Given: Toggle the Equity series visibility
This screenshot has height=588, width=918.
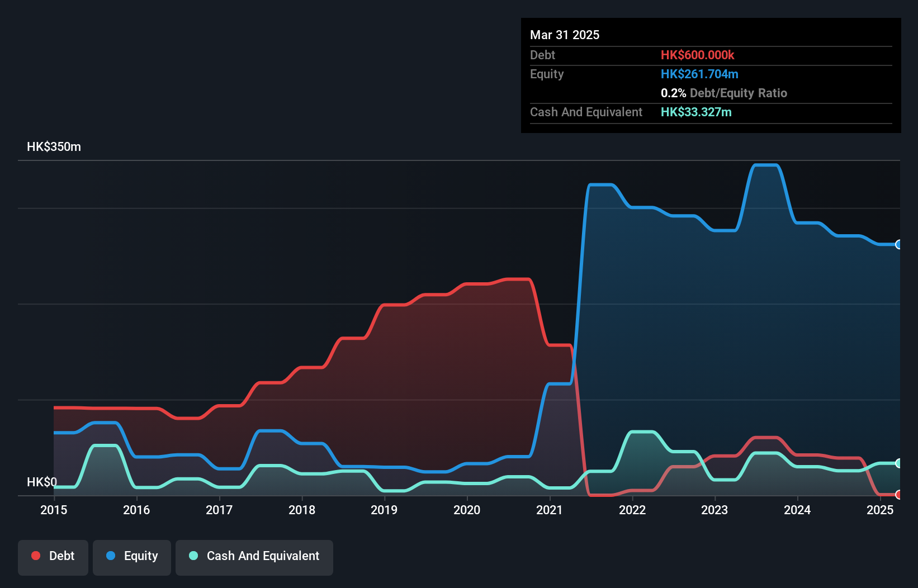Looking at the screenshot, I should 131,556.
